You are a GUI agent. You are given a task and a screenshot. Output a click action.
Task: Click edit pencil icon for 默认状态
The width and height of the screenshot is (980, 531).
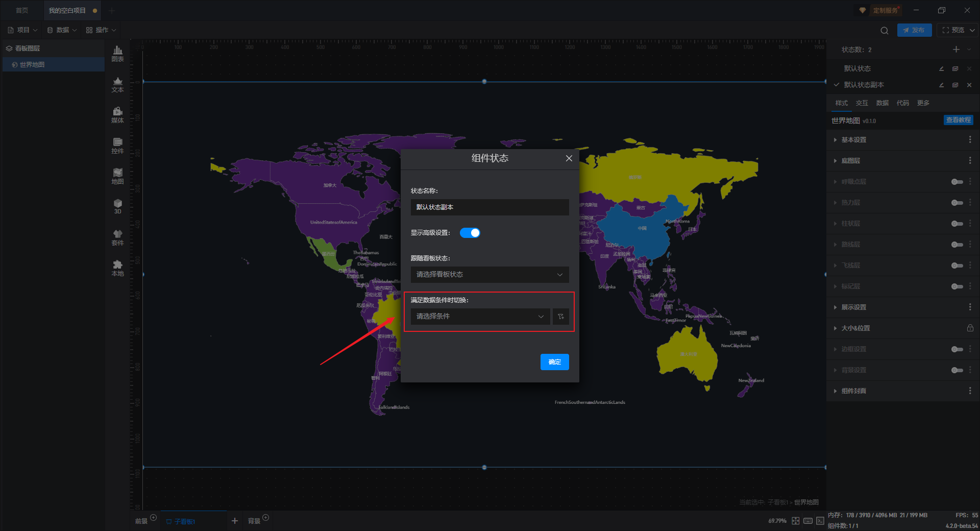[941, 68]
